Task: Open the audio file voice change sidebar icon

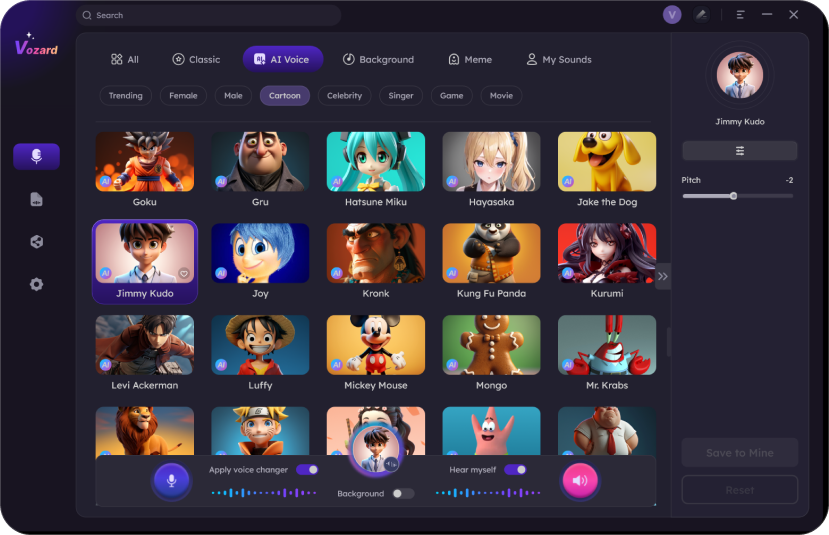Action: 36,199
